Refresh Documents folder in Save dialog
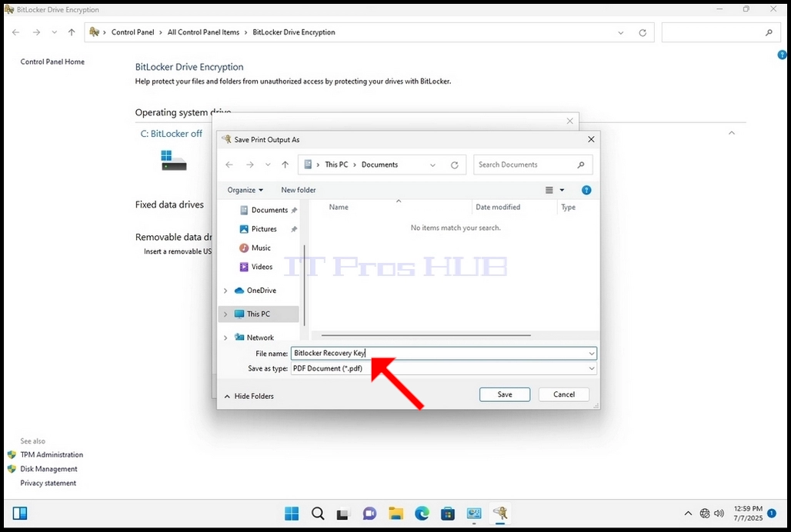The width and height of the screenshot is (791, 532). pos(455,165)
